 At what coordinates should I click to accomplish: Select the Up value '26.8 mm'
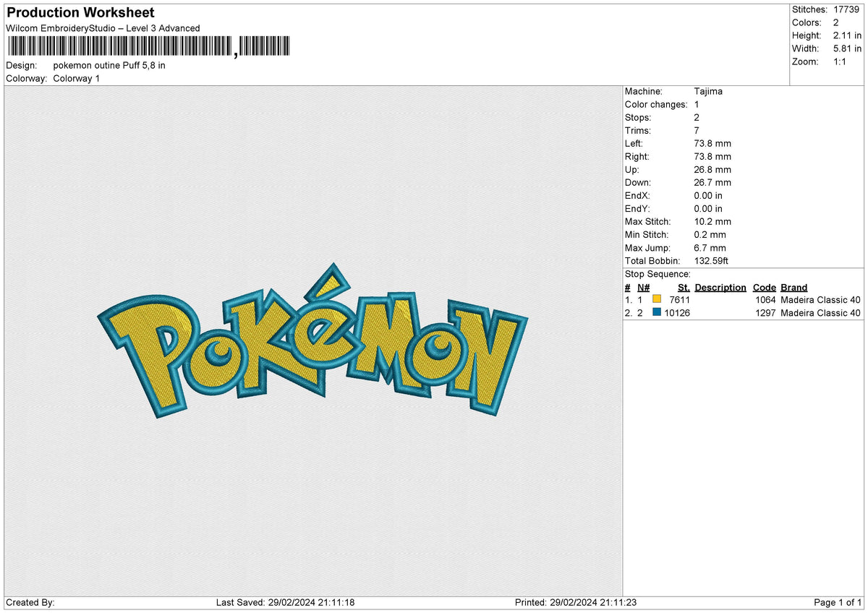[x=712, y=169]
